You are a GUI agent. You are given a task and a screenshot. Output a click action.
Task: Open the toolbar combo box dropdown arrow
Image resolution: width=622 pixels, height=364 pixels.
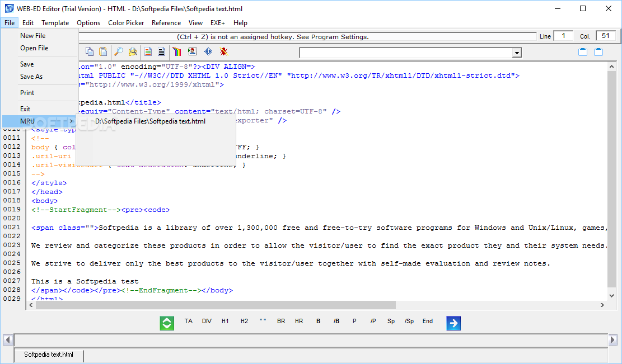517,53
